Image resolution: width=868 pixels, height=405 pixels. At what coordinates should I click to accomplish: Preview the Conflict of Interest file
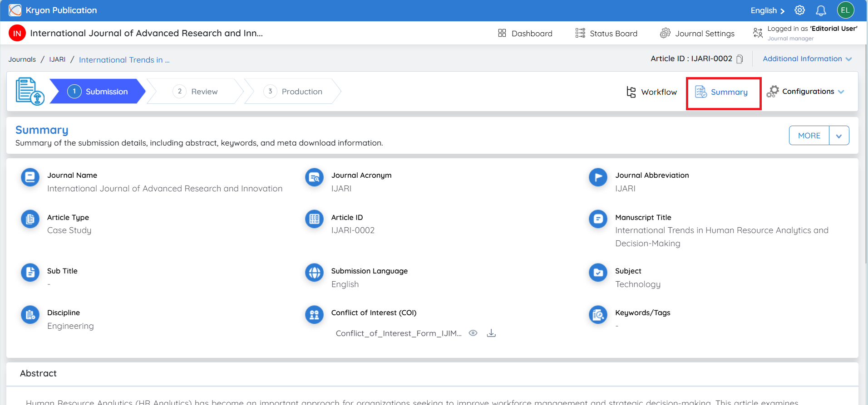click(473, 333)
